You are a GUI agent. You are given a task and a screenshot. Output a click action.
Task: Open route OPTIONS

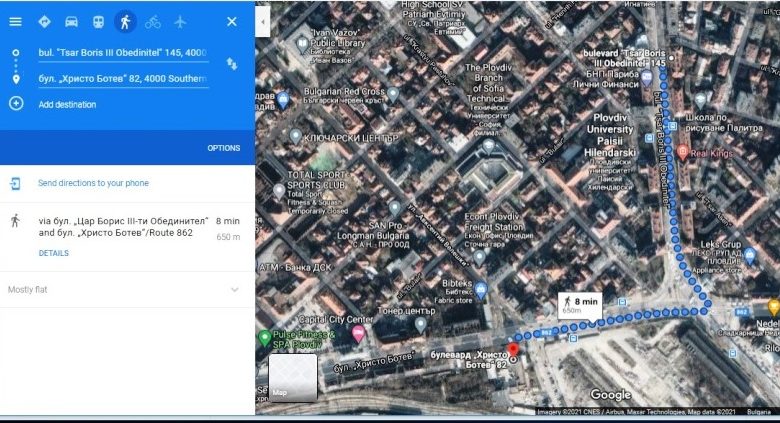click(x=224, y=148)
